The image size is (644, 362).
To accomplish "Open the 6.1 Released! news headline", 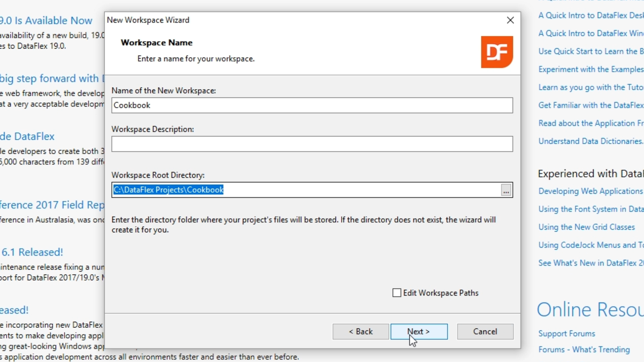I will (x=32, y=252).
